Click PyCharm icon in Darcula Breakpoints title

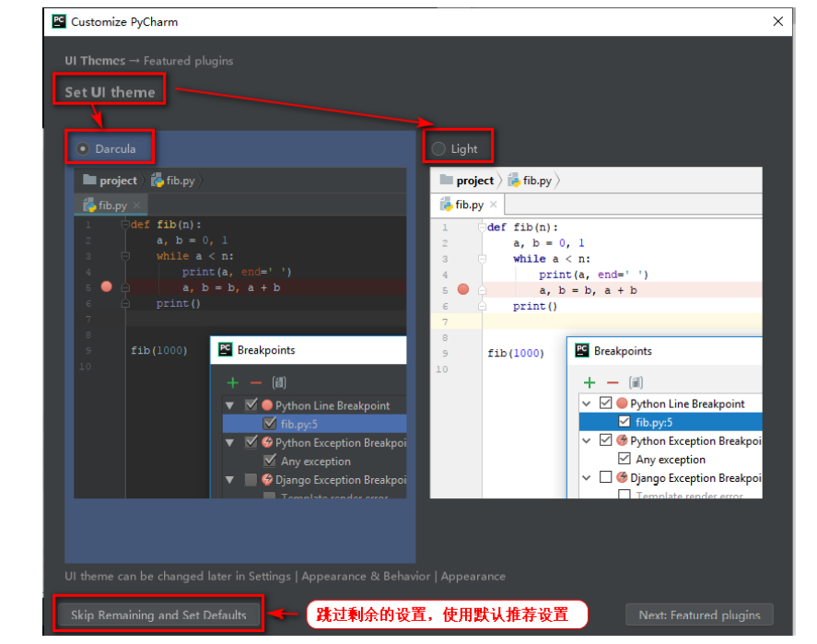[226, 349]
